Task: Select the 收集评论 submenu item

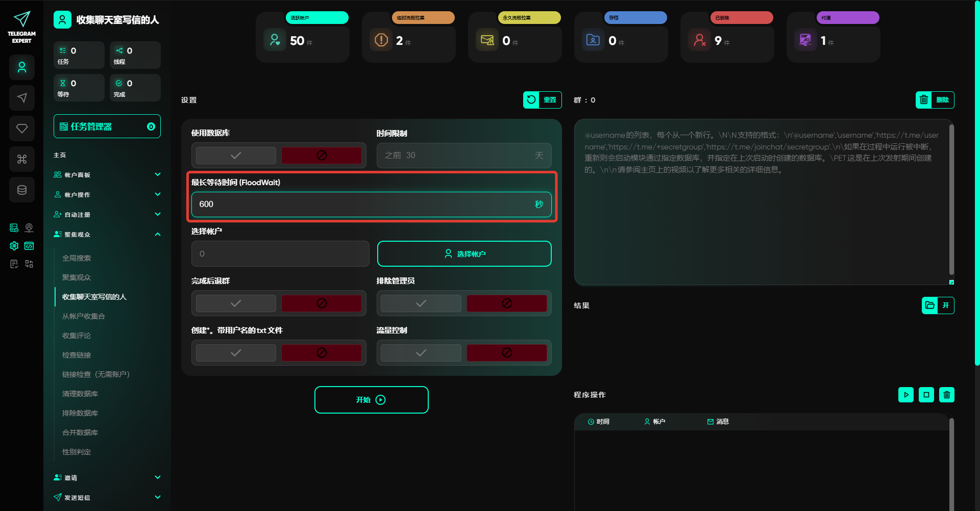Action: coord(77,336)
